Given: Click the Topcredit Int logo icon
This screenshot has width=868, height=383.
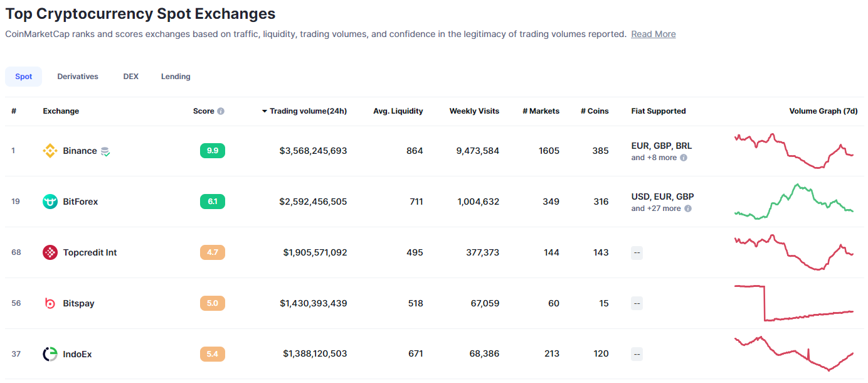Looking at the screenshot, I should [x=50, y=252].
